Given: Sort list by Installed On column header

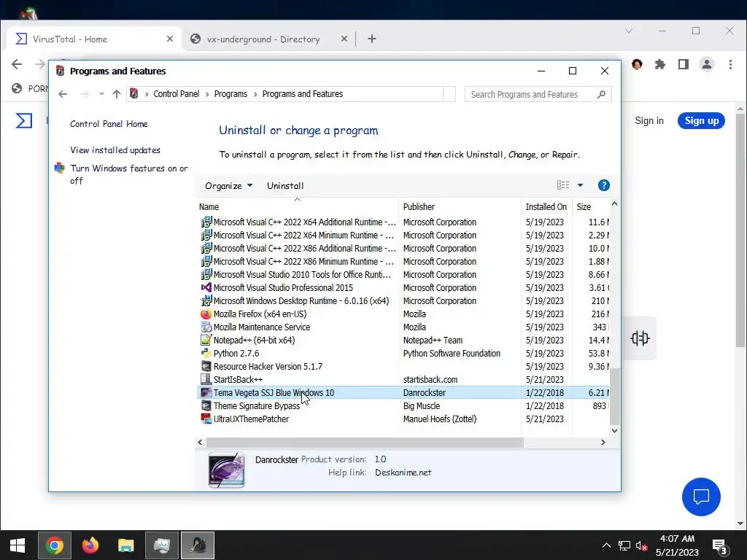Looking at the screenshot, I should [546, 206].
